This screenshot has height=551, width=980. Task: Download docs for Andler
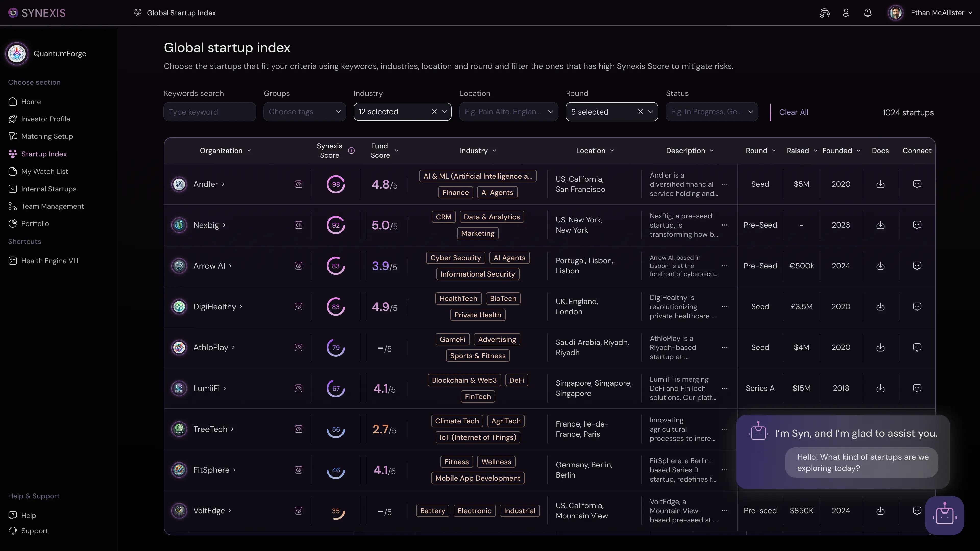(x=880, y=184)
